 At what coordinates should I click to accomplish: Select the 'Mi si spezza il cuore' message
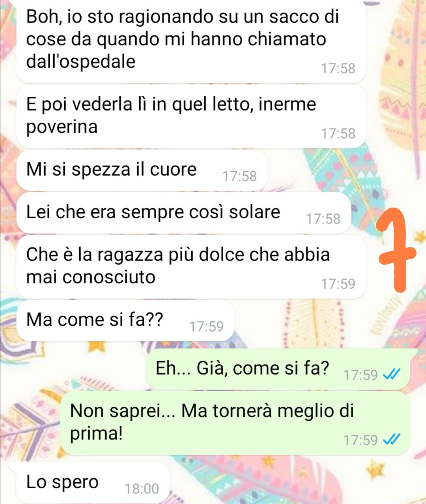point(142,170)
